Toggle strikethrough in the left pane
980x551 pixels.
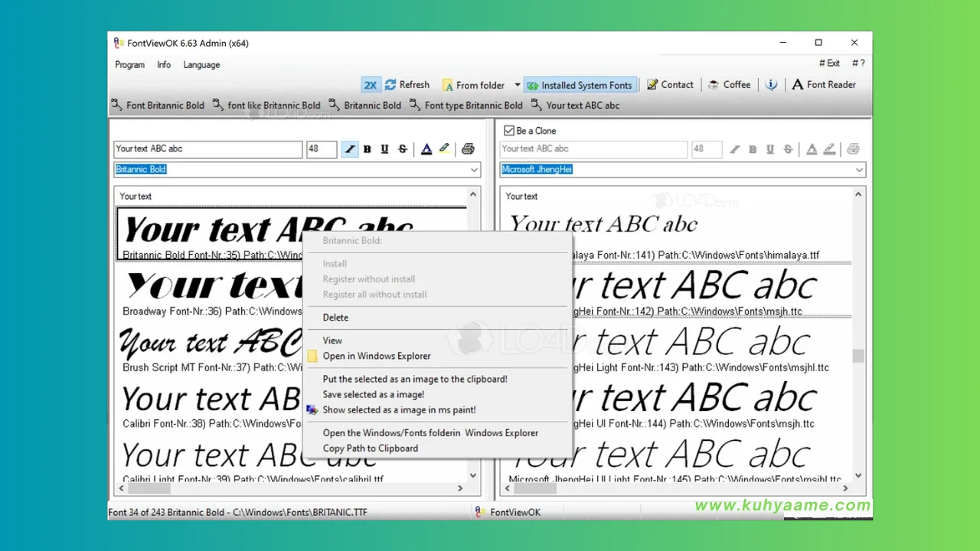pyautogui.click(x=403, y=149)
